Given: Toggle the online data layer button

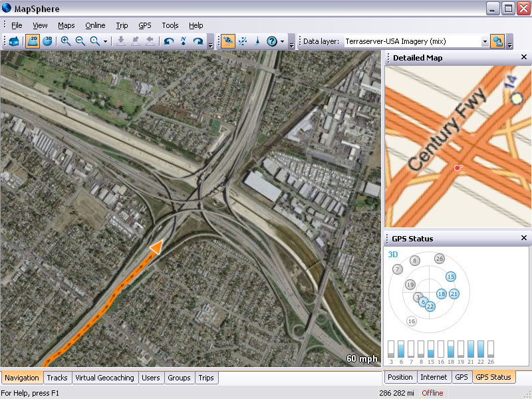Looking at the screenshot, I should (497, 41).
